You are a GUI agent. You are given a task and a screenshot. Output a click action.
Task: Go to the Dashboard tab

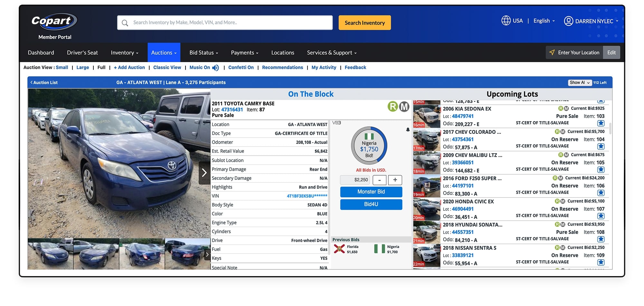coord(41,53)
